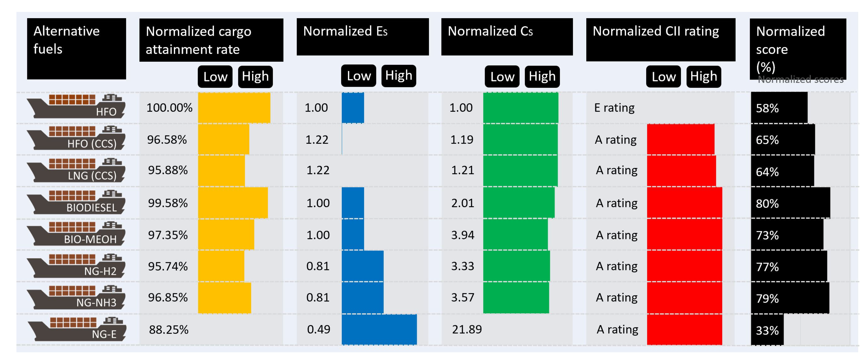This screenshot has width=868, height=359.
Task: Click the E rating cell for HFO
Action: click(x=614, y=108)
